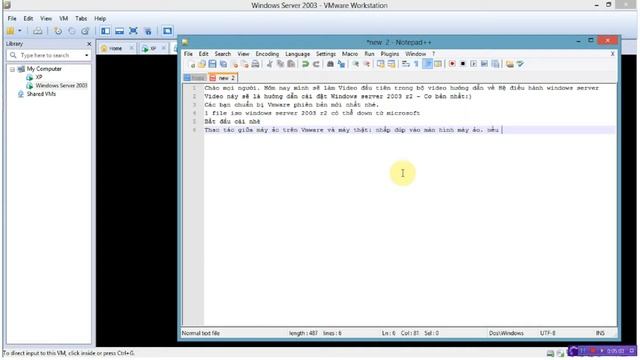Click the Find binoculars icon in Notepad++
The height and width of the screenshot is (360, 640).
click(330, 64)
